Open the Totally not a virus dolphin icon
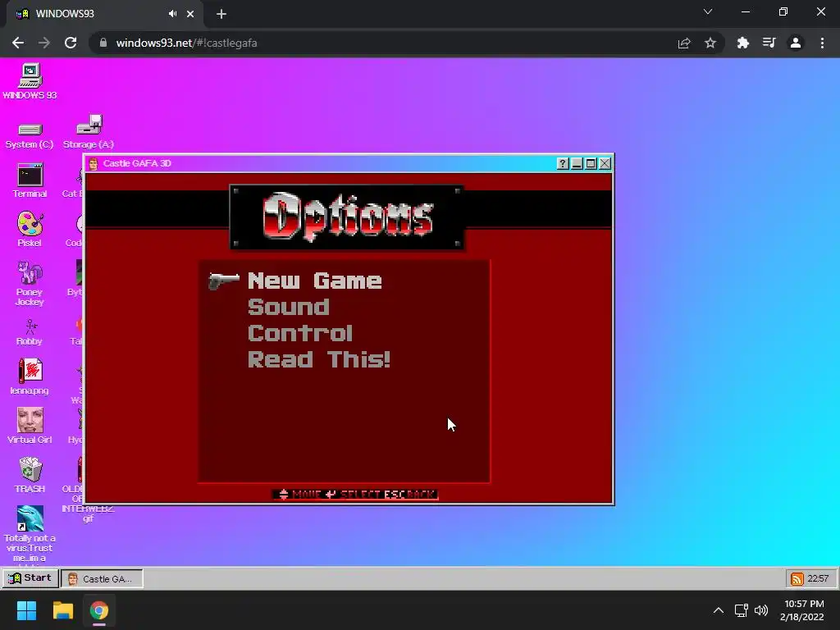 pyautogui.click(x=30, y=533)
